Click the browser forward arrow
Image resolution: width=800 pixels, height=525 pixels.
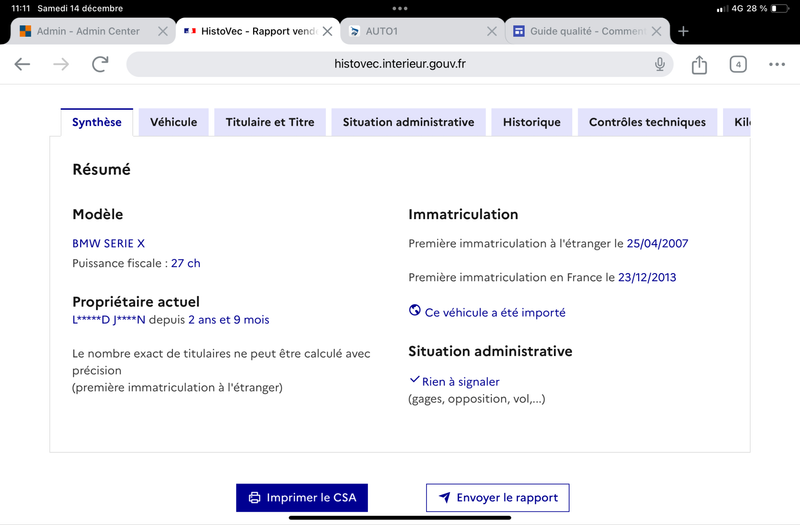61,64
